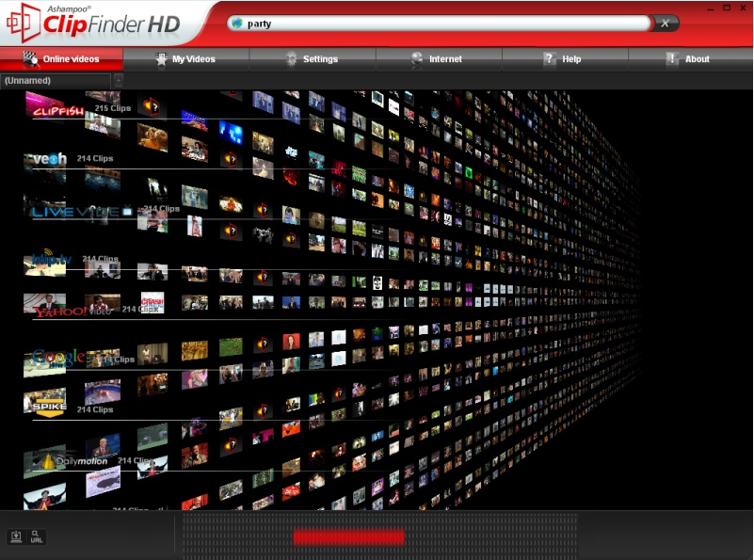Image resolution: width=754 pixels, height=560 pixels.
Task: Click the globe icon beside Internet
Action: 417,58
